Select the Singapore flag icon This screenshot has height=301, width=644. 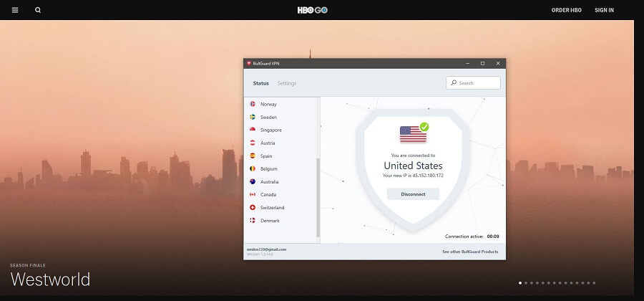coord(253,130)
